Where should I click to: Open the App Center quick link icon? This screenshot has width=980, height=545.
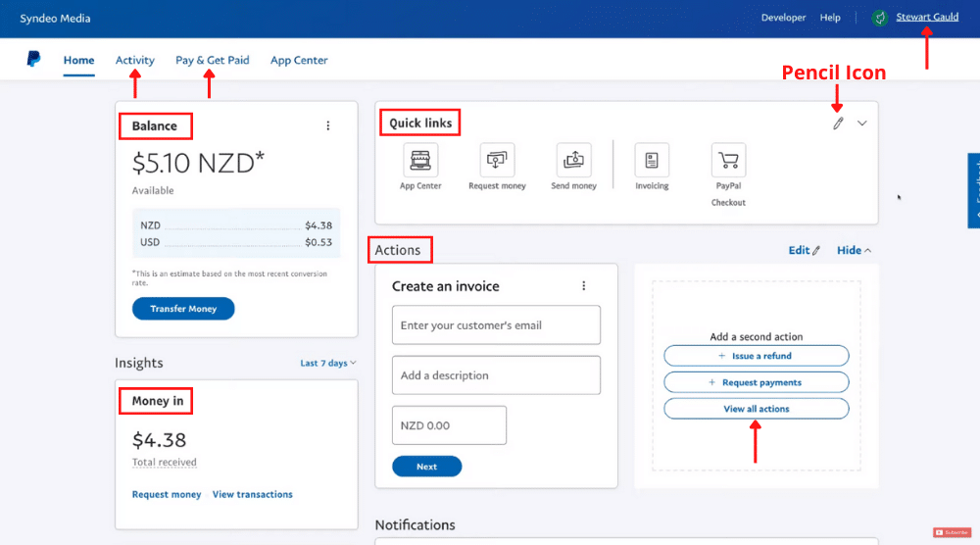(x=420, y=160)
